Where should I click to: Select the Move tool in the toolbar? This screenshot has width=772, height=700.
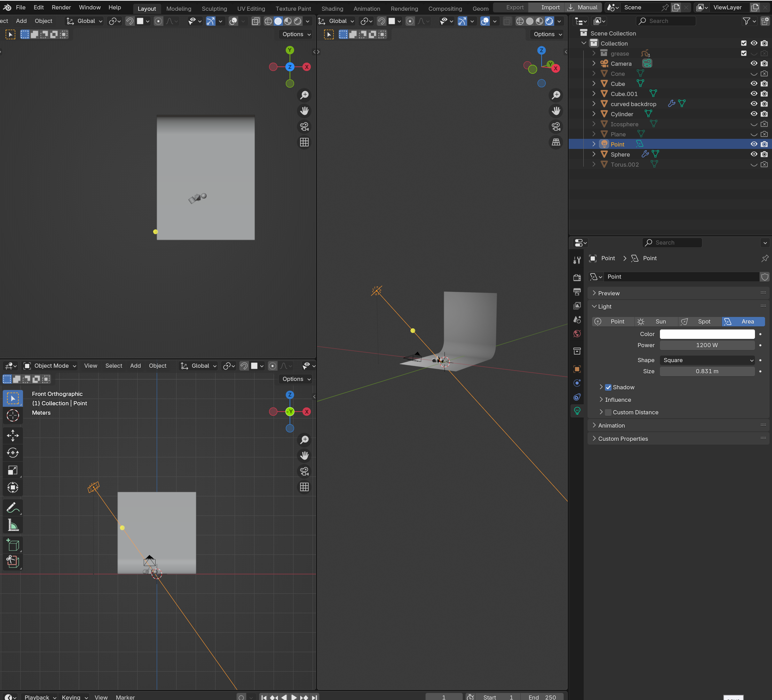13,436
